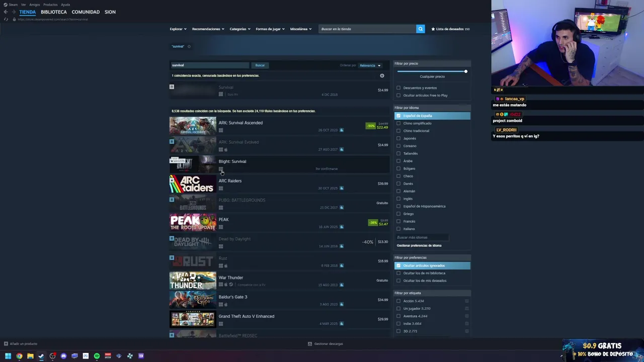Viewport: 644px width, 362px height.
Task: Click the Windows platform icon under Baldur's Gate 3
Action: point(220,304)
